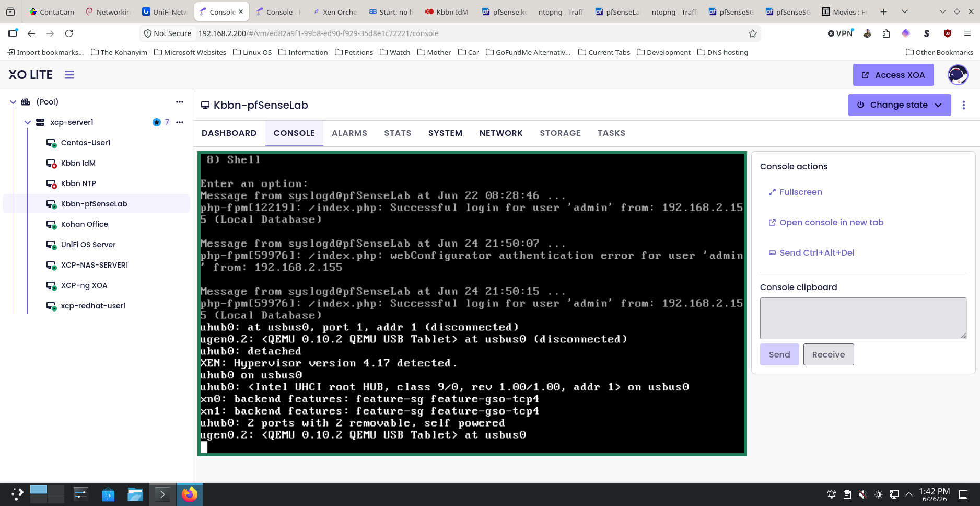Open the file manager in taskbar
Image resolution: width=980 pixels, height=506 pixels.
(x=135, y=494)
